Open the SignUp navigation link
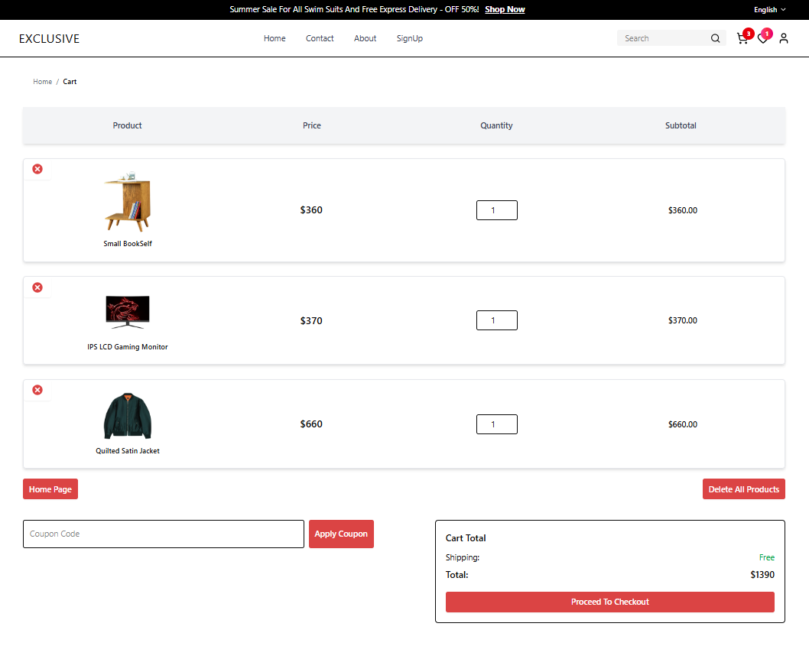 pyautogui.click(x=409, y=38)
